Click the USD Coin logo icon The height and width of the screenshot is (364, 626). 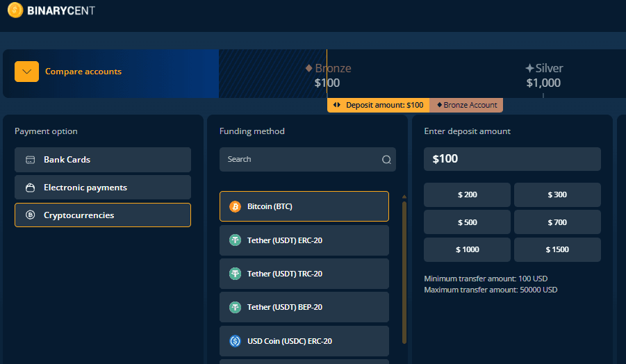(235, 341)
